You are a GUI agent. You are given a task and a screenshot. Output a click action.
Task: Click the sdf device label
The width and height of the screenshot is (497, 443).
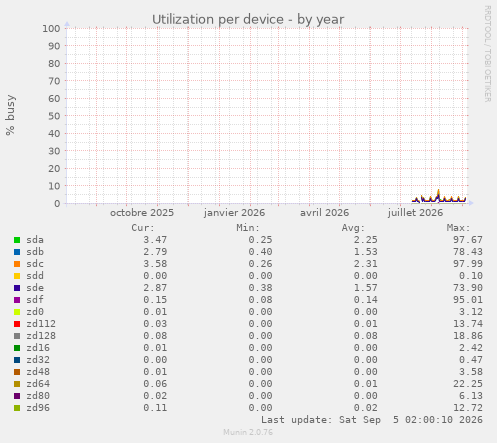click(x=35, y=300)
